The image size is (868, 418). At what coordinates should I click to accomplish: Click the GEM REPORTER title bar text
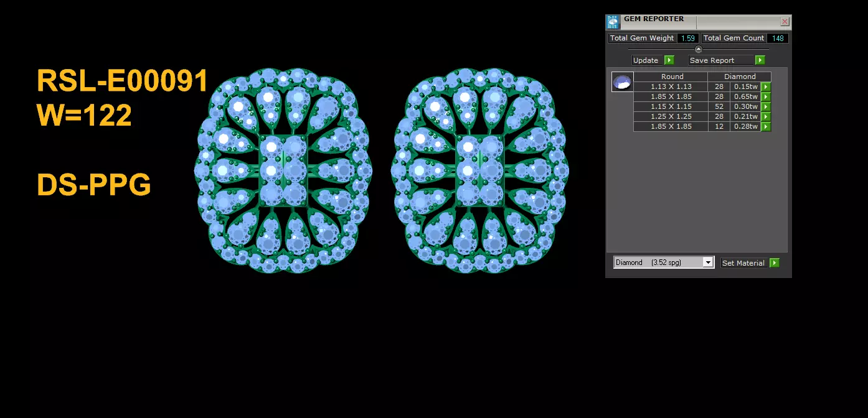[654, 19]
